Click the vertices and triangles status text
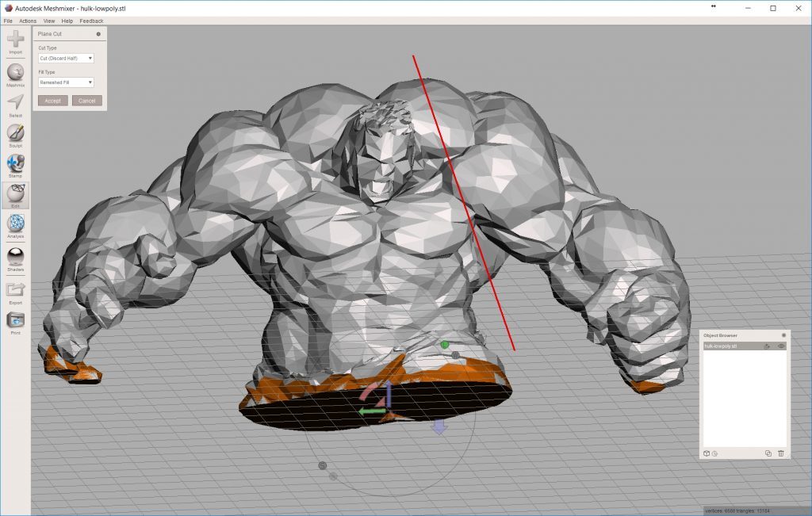This screenshot has width=812, height=516. (737, 511)
